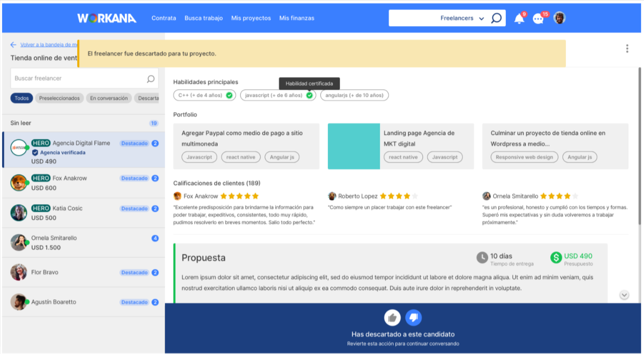Click the HERO badge on Fox Anakrow
644x354 pixels.
coord(41,178)
